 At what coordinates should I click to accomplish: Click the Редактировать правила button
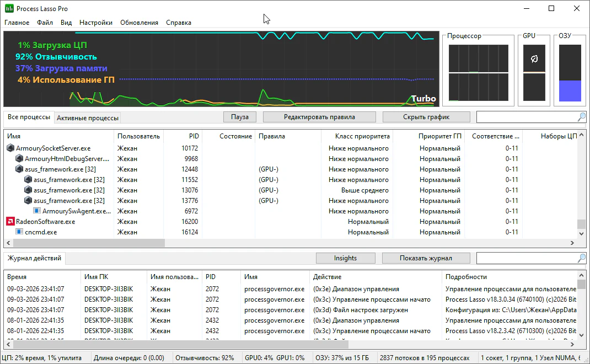point(319,117)
